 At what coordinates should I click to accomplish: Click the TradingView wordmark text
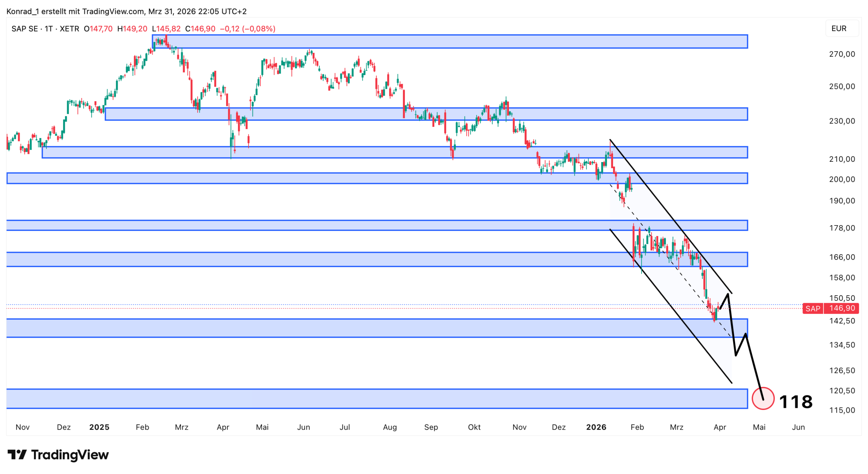point(70,455)
